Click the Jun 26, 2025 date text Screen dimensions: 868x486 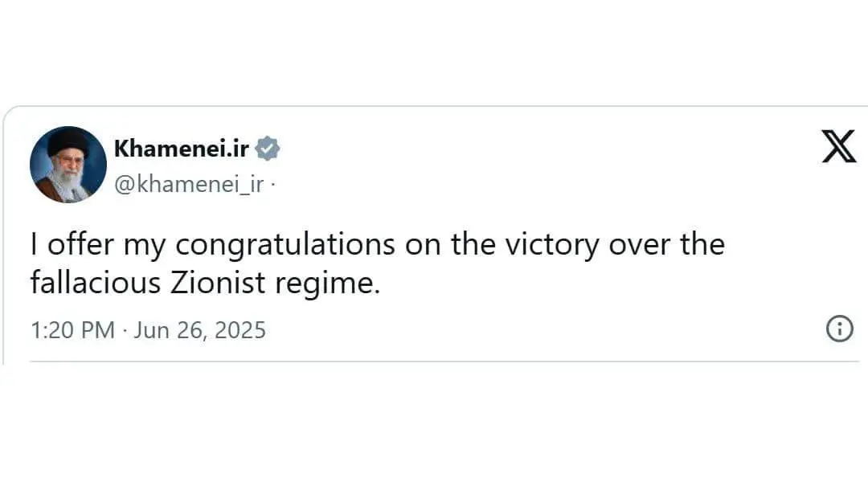pyautogui.click(x=199, y=330)
